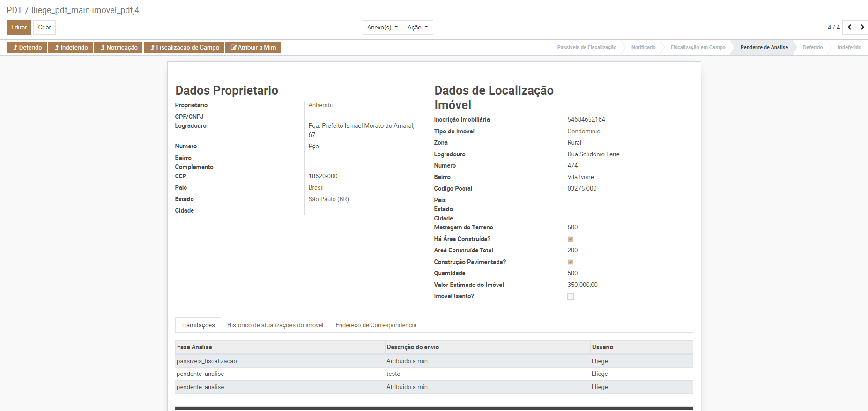Screen dimensions: 868x411
Task: Open the Anexo(s) dropdown
Action: click(x=382, y=27)
